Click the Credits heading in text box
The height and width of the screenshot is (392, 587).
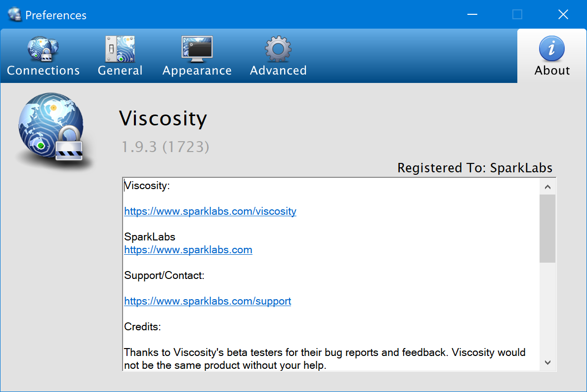pyautogui.click(x=142, y=327)
